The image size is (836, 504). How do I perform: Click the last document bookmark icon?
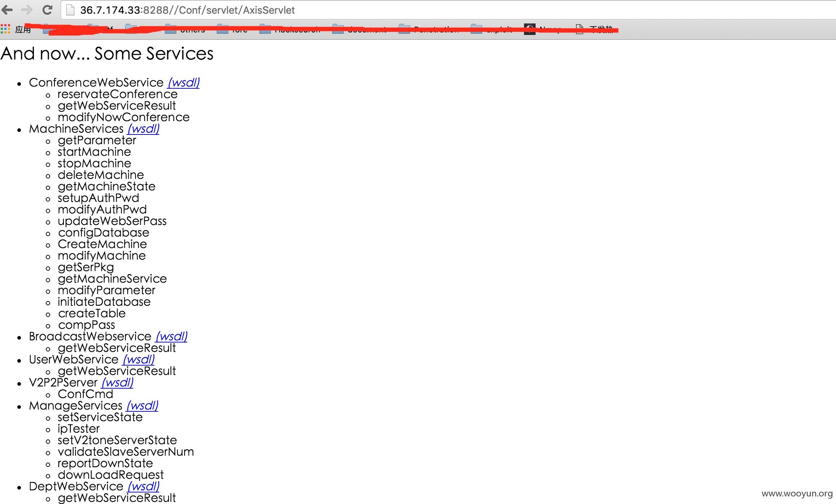click(x=580, y=29)
